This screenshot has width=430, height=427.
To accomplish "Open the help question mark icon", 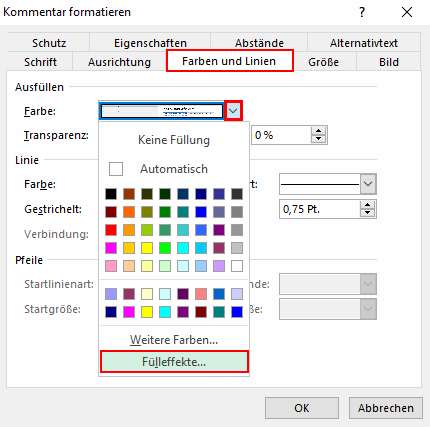I will tap(362, 12).
